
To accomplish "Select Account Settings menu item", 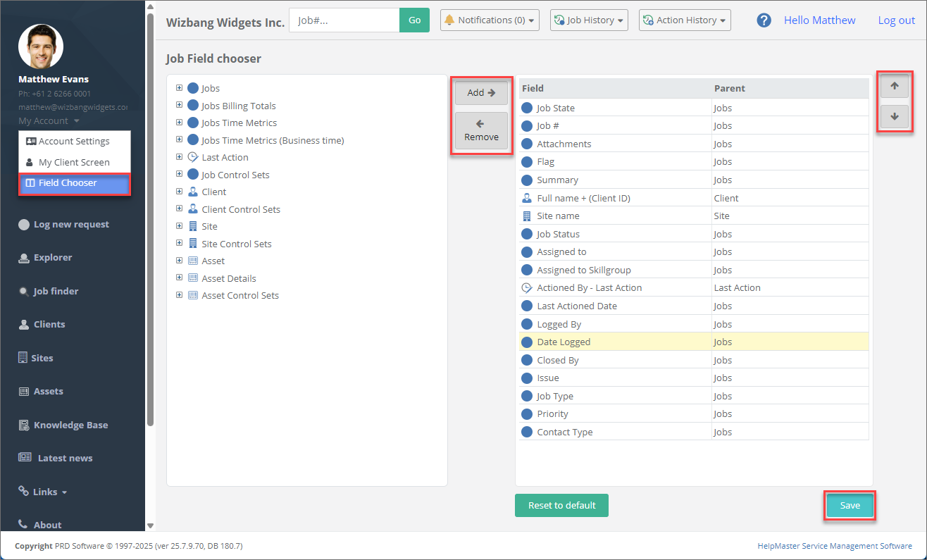I will 74,141.
